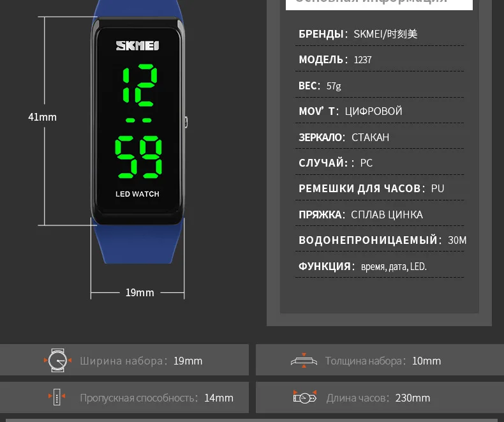Click the LED WATCH label on the watch face
Viewport: 504px width, 422px height.
tap(137, 194)
